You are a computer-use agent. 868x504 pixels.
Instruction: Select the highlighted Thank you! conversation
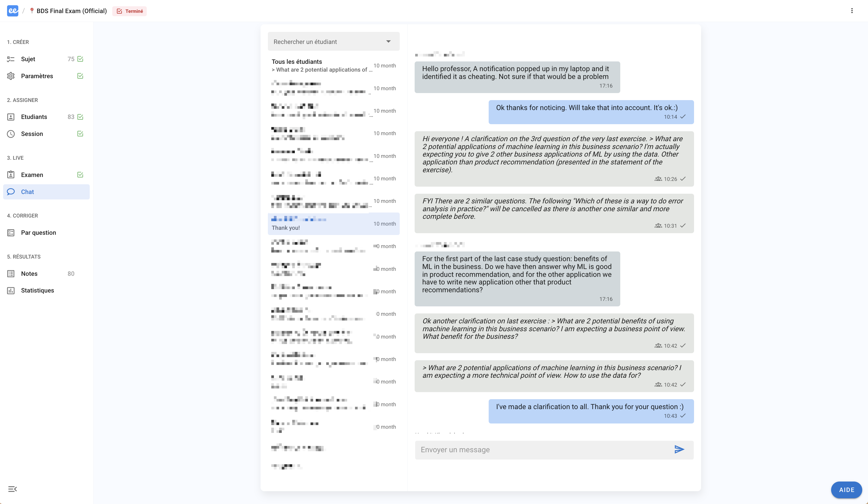(x=322, y=224)
